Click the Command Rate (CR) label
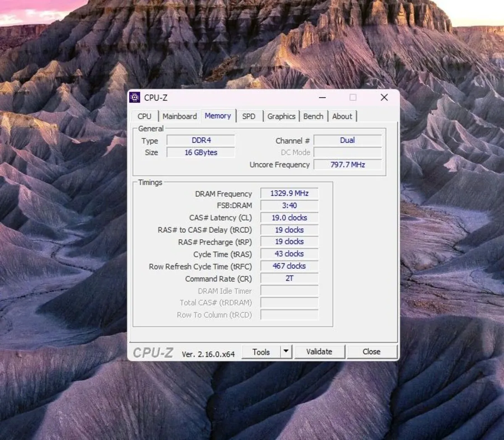 pyautogui.click(x=218, y=279)
